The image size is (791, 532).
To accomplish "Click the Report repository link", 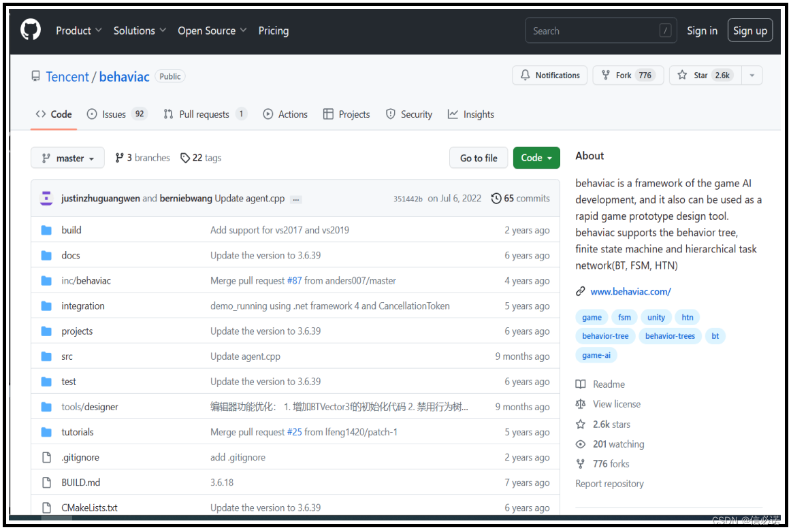I will coord(609,484).
